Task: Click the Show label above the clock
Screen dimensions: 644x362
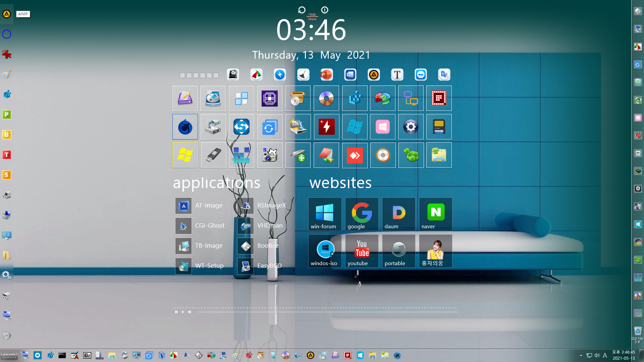Action: click(312, 19)
